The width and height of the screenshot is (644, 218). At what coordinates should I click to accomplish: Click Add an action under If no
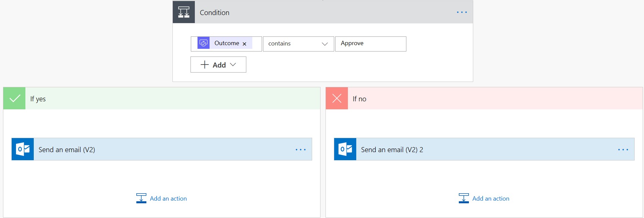click(x=484, y=198)
